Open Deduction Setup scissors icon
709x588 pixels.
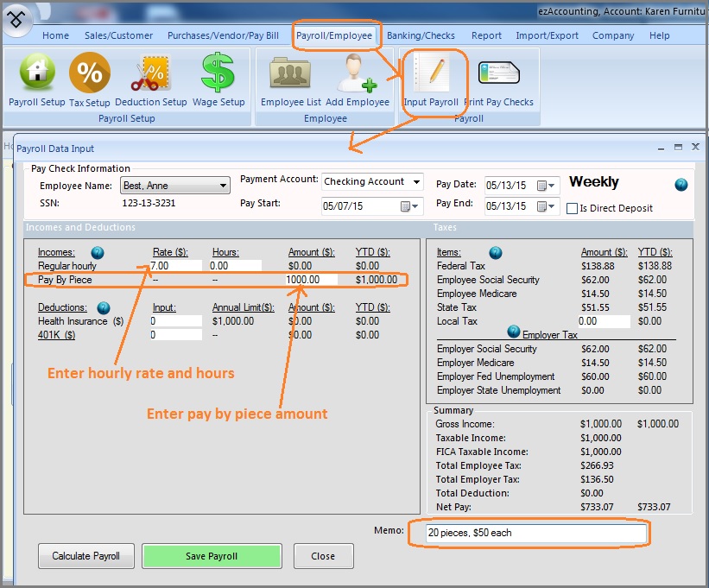[150, 73]
